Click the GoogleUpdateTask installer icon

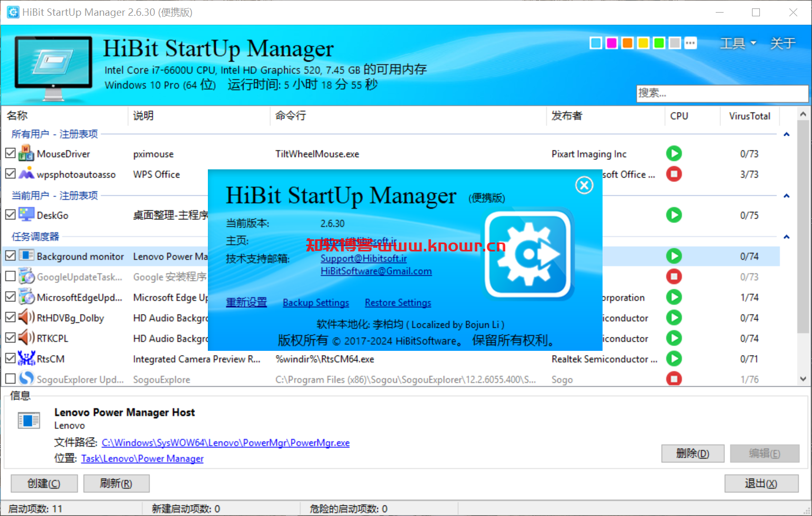point(26,276)
